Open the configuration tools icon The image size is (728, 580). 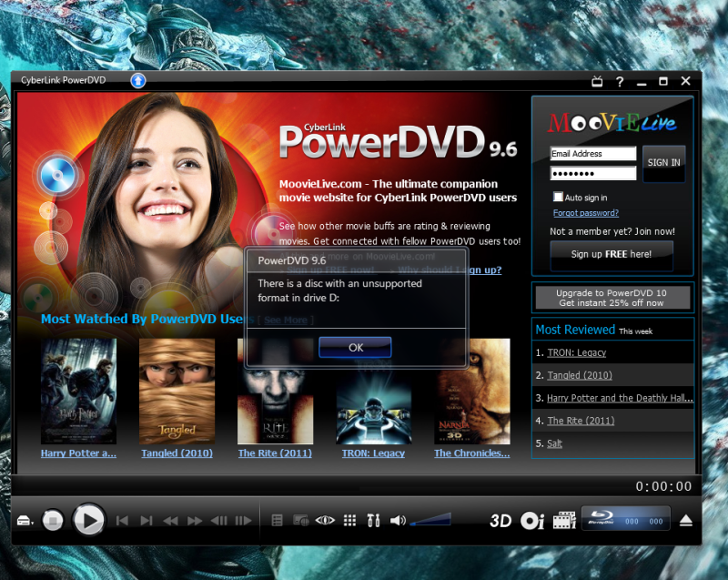click(373, 521)
